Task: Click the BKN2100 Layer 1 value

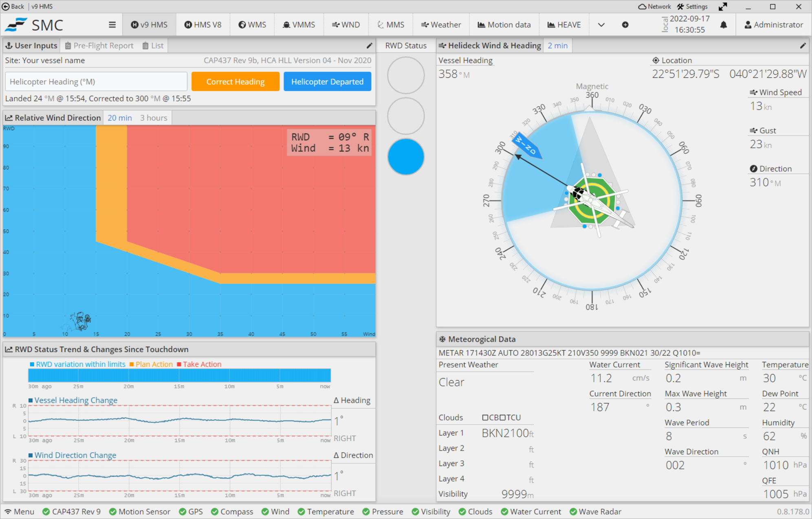Action: pos(508,433)
